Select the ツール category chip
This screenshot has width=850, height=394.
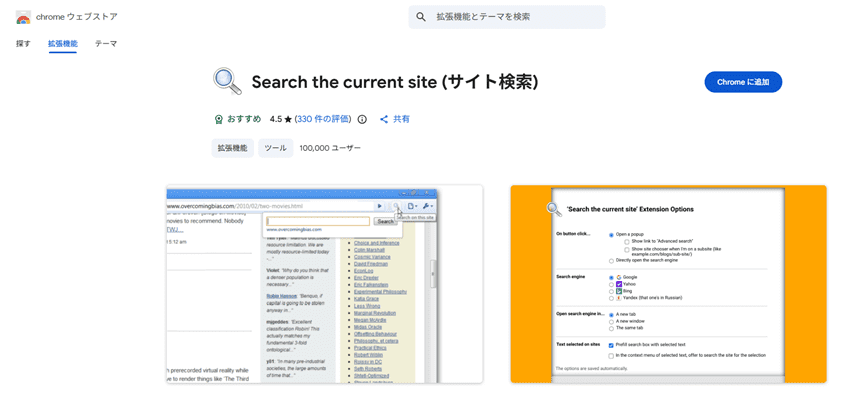[x=275, y=148]
